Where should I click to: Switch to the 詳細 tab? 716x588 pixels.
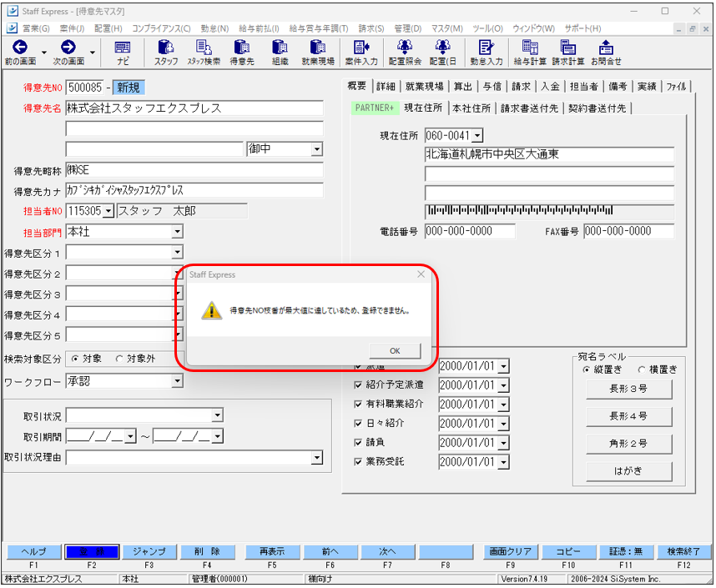[x=386, y=86]
